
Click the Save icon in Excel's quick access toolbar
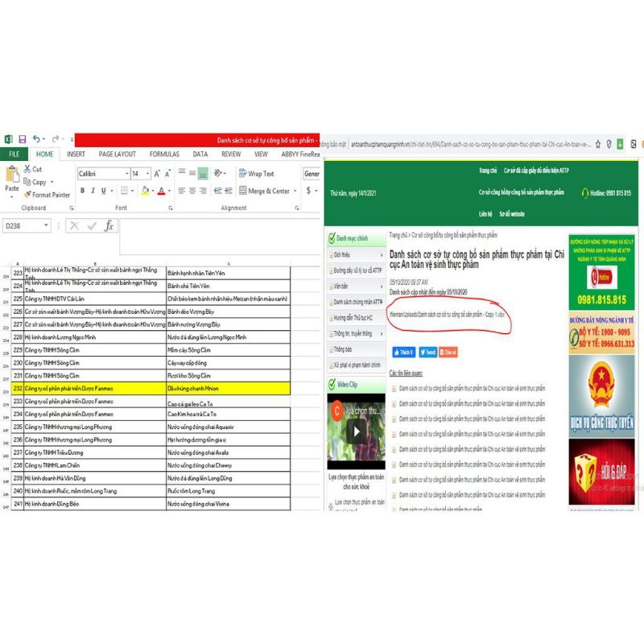[x=23, y=139]
